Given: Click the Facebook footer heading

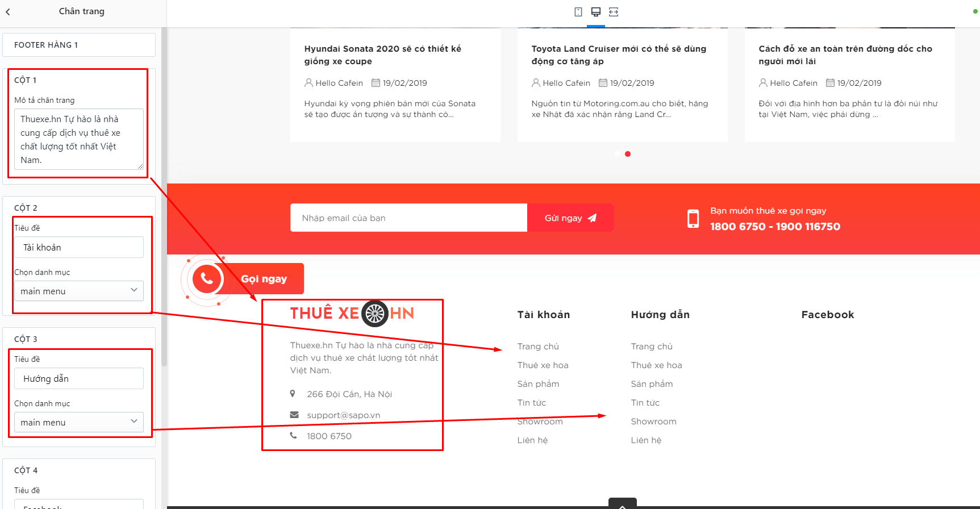Looking at the screenshot, I should click(x=827, y=315).
